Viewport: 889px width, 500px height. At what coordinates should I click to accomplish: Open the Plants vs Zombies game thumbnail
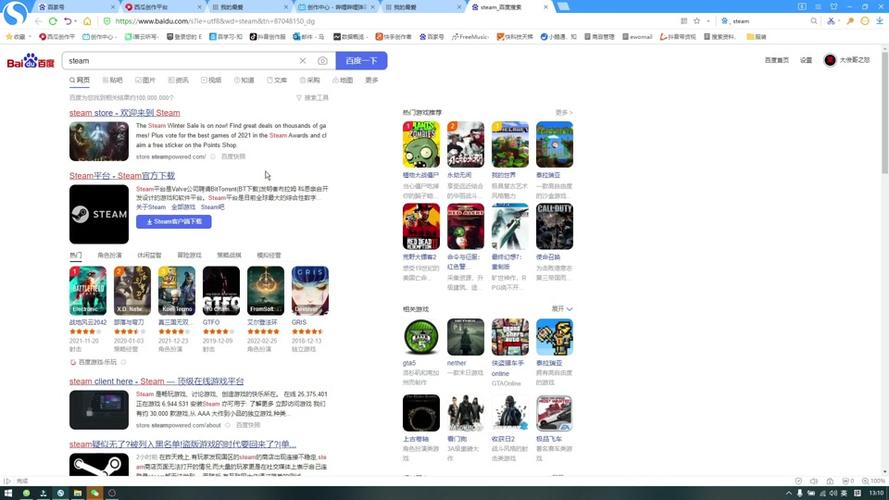(421, 145)
